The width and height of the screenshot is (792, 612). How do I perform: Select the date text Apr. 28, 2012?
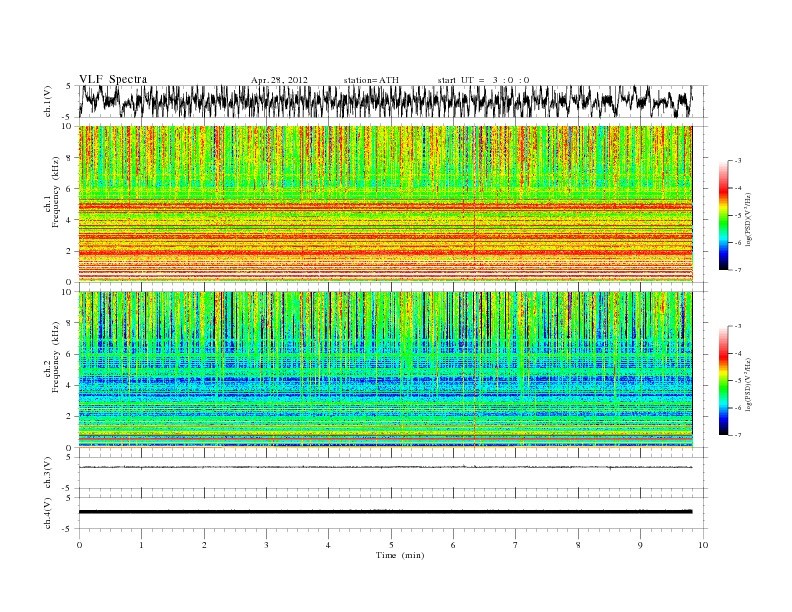pos(279,80)
